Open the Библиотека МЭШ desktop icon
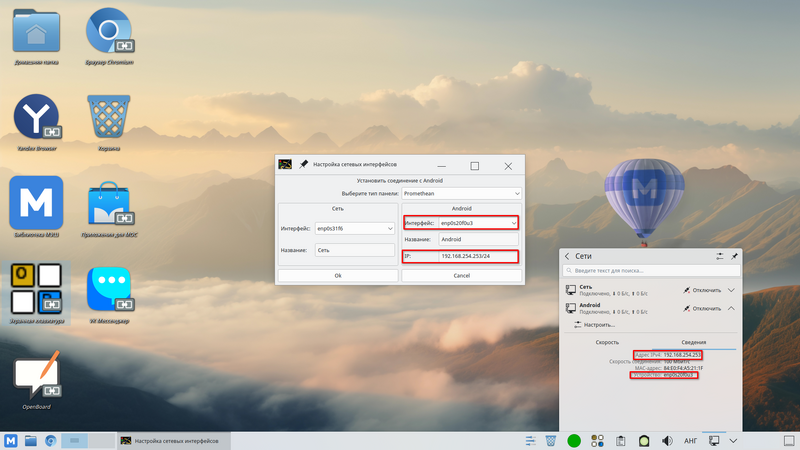The height and width of the screenshot is (450, 800). [37, 203]
